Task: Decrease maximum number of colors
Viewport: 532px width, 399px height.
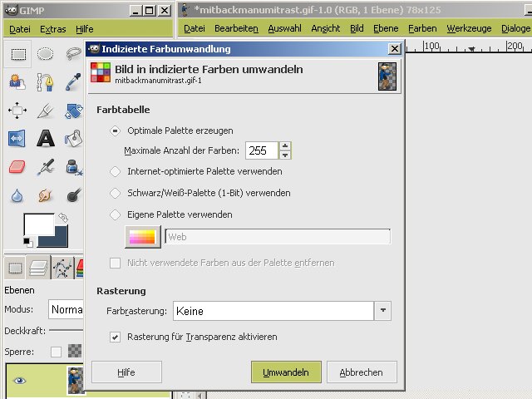Action: click(x=285, y=155)
